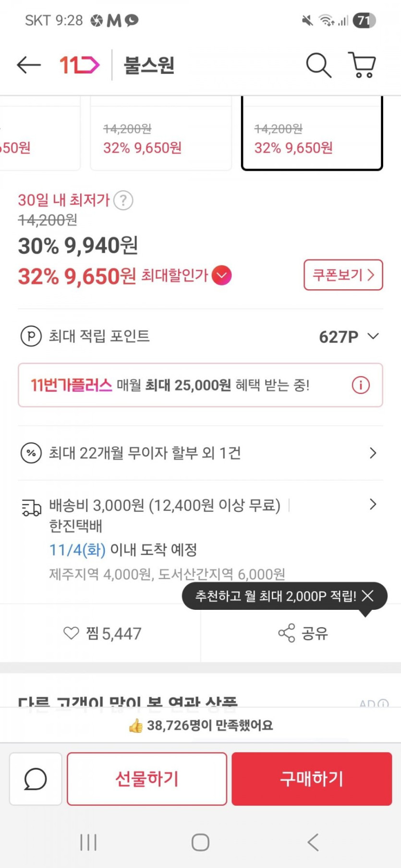Open 11번가플러스 info icon
Image resolution: width=401 pixels, height=868 pixels.
pyautogui.click(x=361, y=385)
